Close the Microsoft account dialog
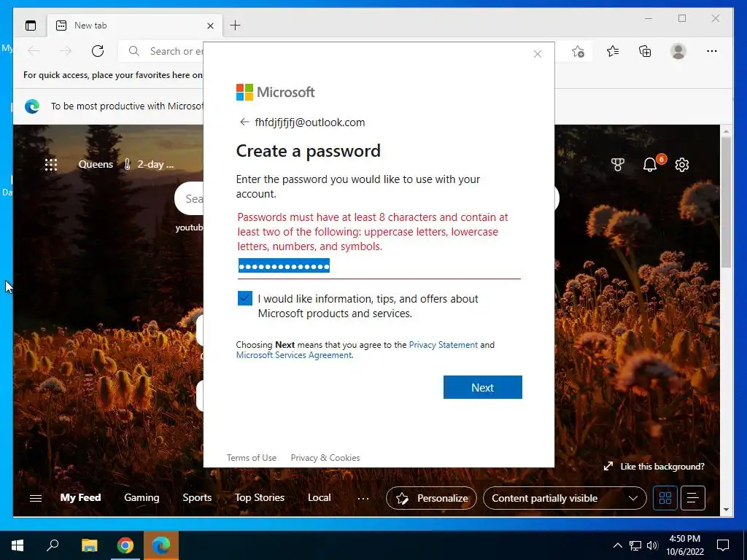Image resolution: width=747 pixels, height=560 pixels. [x=538, y=54]
